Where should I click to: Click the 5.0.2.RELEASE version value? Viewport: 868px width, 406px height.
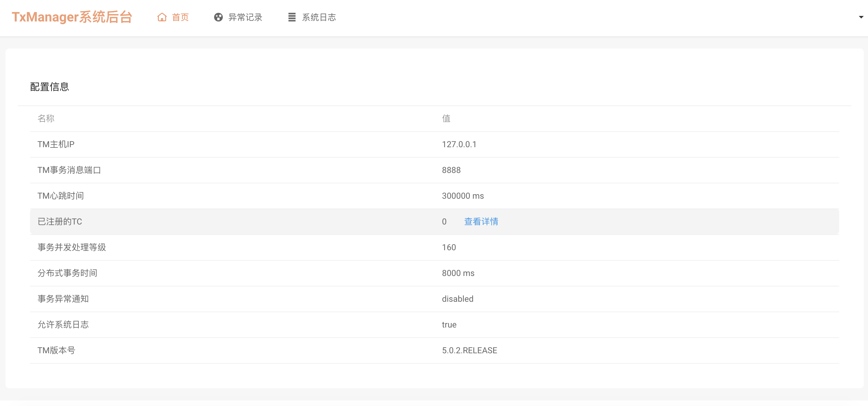[x=469, y=350]
